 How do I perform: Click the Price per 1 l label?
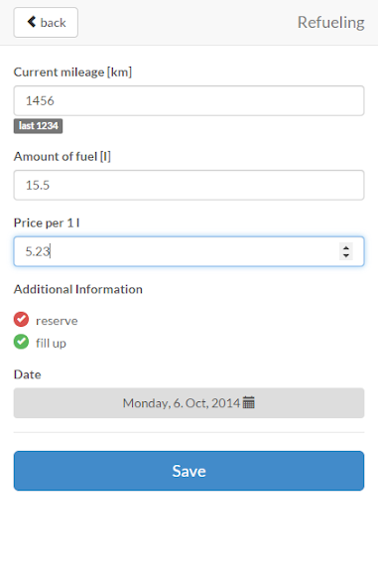pos(47,222)
